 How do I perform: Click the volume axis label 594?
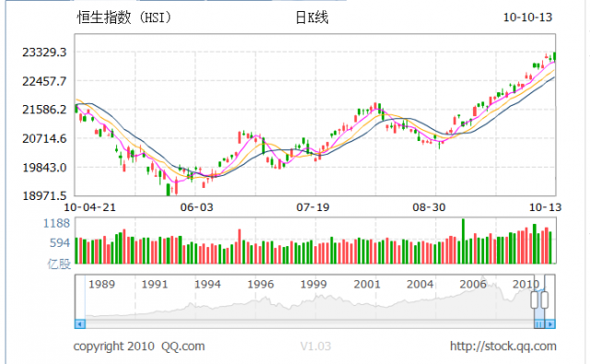tap(60, 243)
